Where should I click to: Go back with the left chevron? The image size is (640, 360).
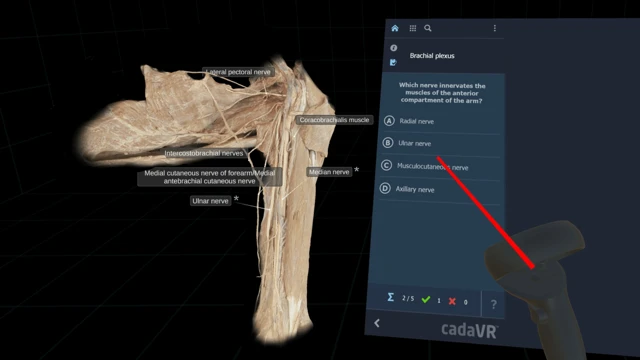(377, 323)
